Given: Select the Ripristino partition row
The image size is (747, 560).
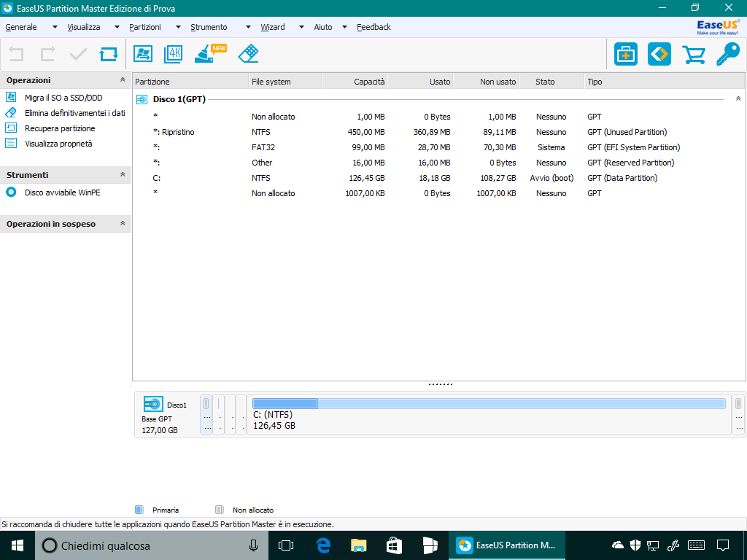Looking at the screenshot, I should 438,133.
